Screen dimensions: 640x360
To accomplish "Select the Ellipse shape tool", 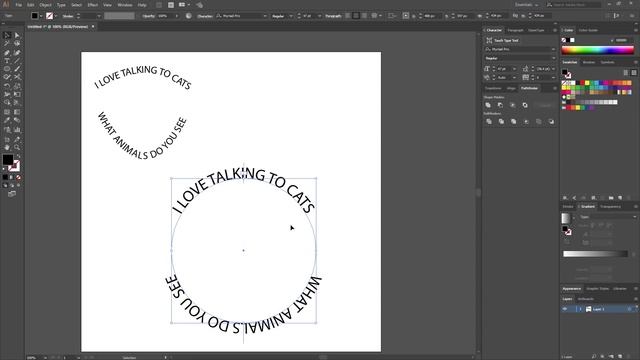I will (x=7, y=69).
